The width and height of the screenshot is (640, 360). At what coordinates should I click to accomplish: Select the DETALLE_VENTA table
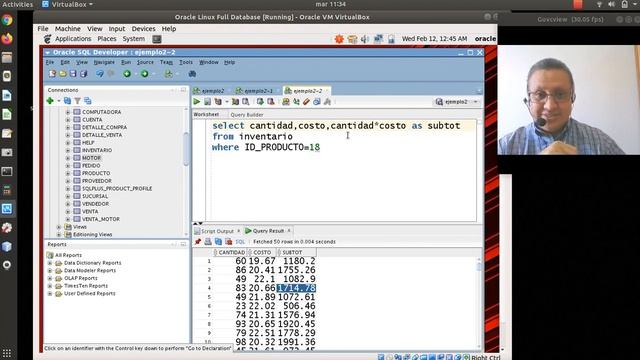pos(102,135)
